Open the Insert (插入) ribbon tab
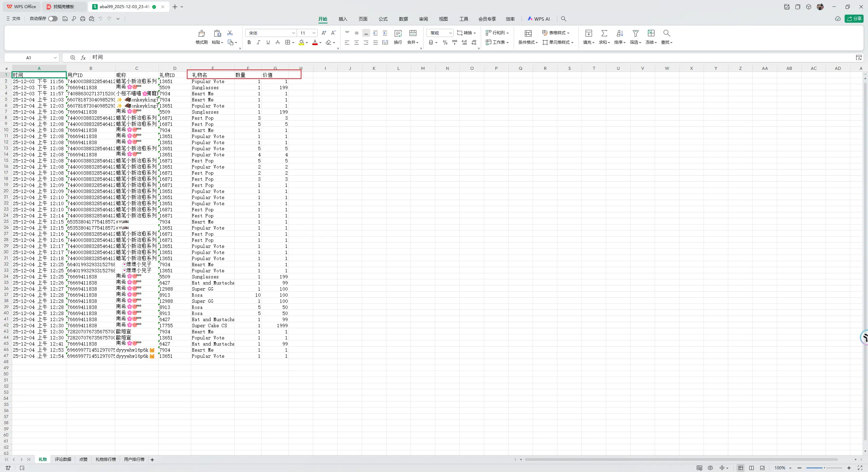 (x=343, y=19)
